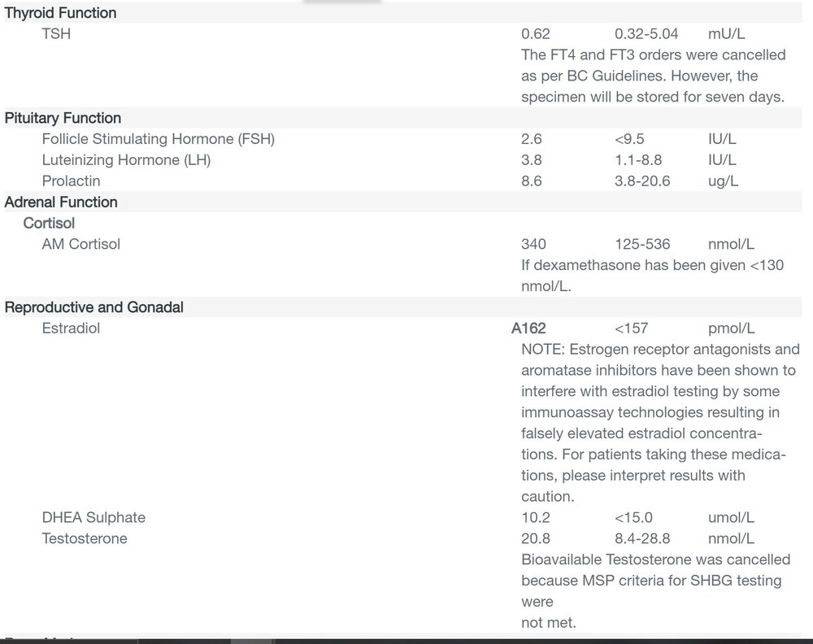Click the 20.8 testosterone result value
The width and height of the screenshot is (813, 644).
tap(536, 539)
